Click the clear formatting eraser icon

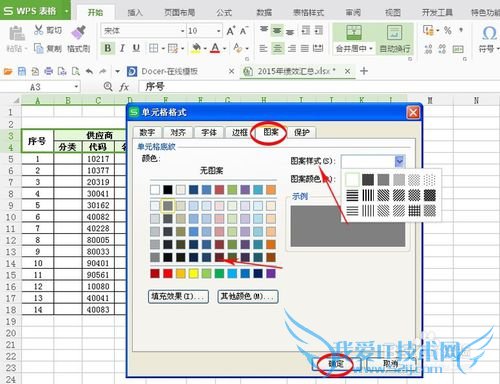pyautogui.click(x=238, y=48)
